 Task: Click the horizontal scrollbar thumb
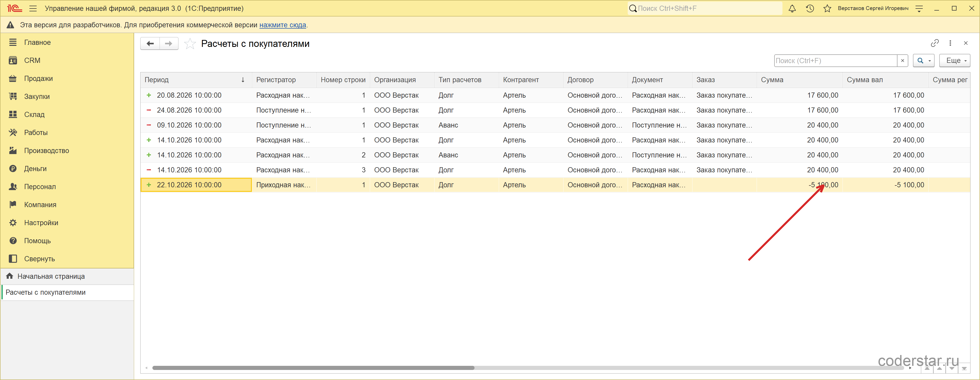tap(313, 368)
